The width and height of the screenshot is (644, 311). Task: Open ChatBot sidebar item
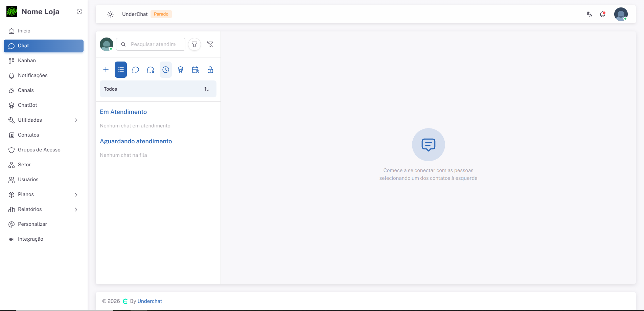coord(44,105)
